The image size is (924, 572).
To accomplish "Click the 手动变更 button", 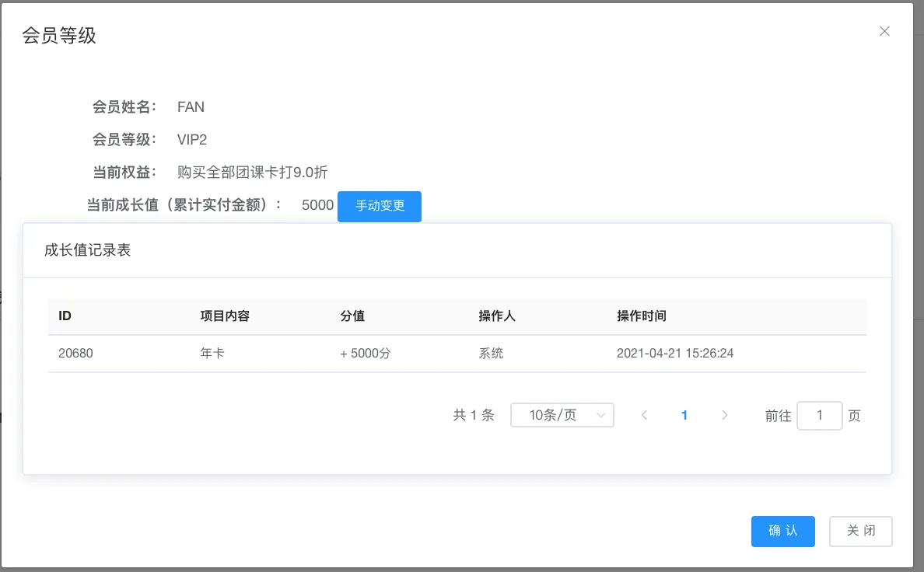I will pyautogui.click(x=380, y=207).
